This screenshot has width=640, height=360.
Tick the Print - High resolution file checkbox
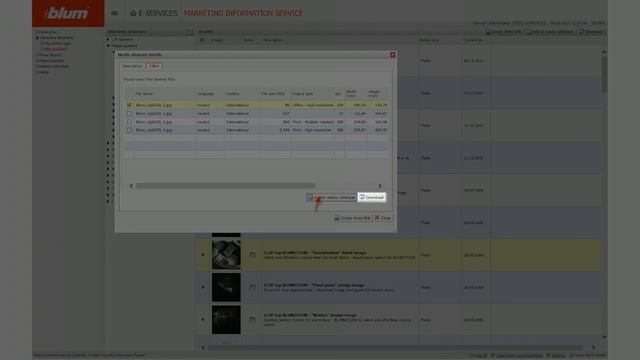click(x=129, y=130)
